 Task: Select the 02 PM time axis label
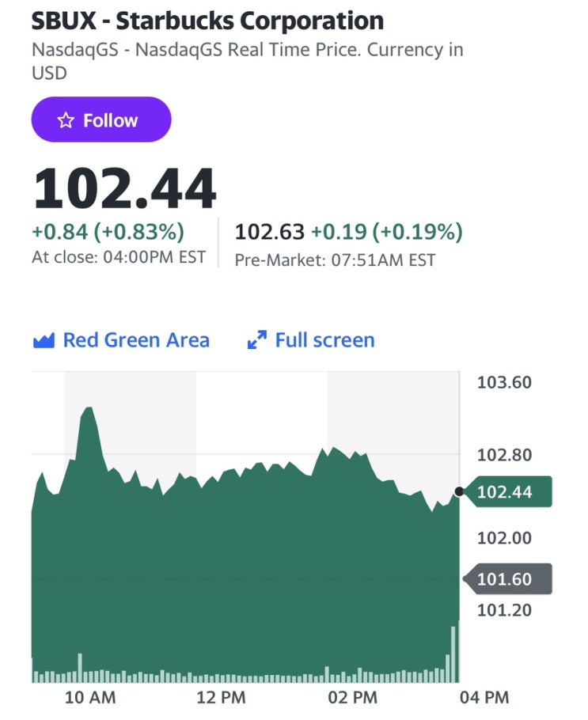click(352, 698)
